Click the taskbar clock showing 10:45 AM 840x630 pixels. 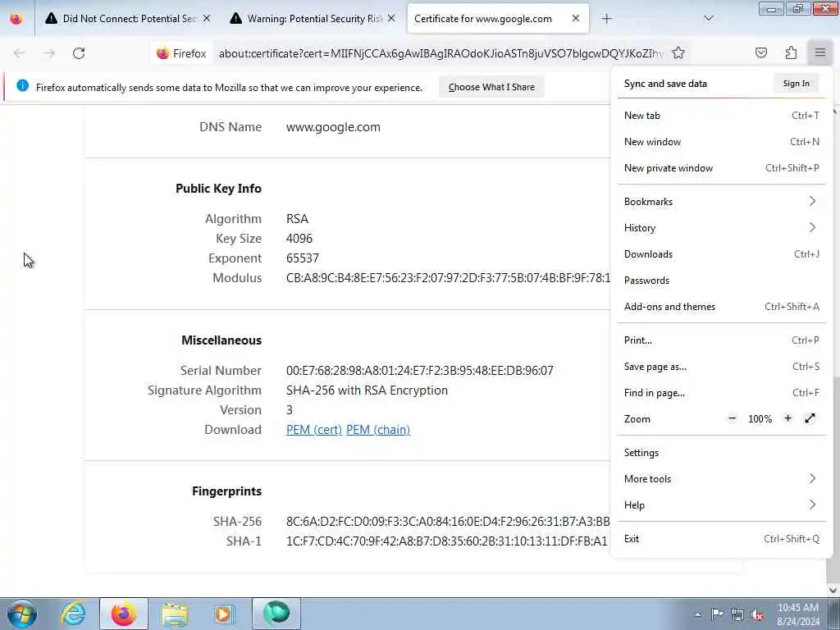797,614
